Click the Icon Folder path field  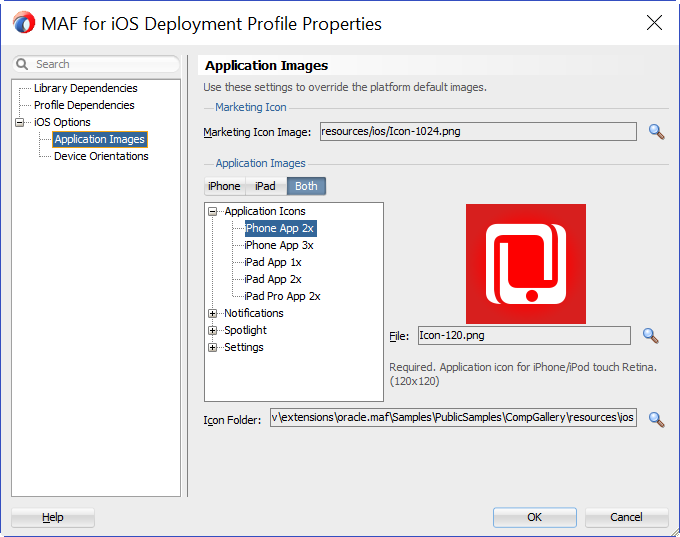pos(453,417)
